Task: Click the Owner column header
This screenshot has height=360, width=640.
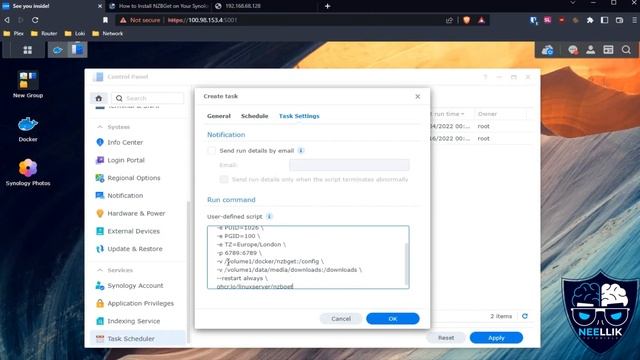Action: pyautogui.click(x=487, y=114)
